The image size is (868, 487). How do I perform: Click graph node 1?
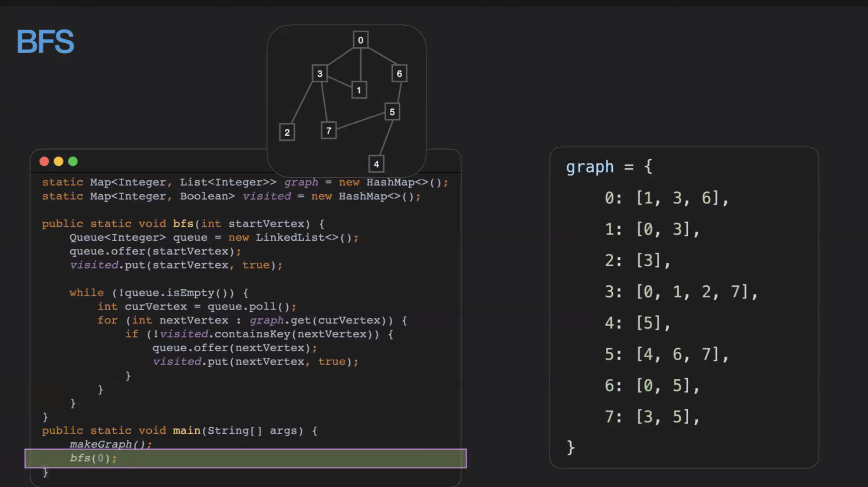coord(359,90)
